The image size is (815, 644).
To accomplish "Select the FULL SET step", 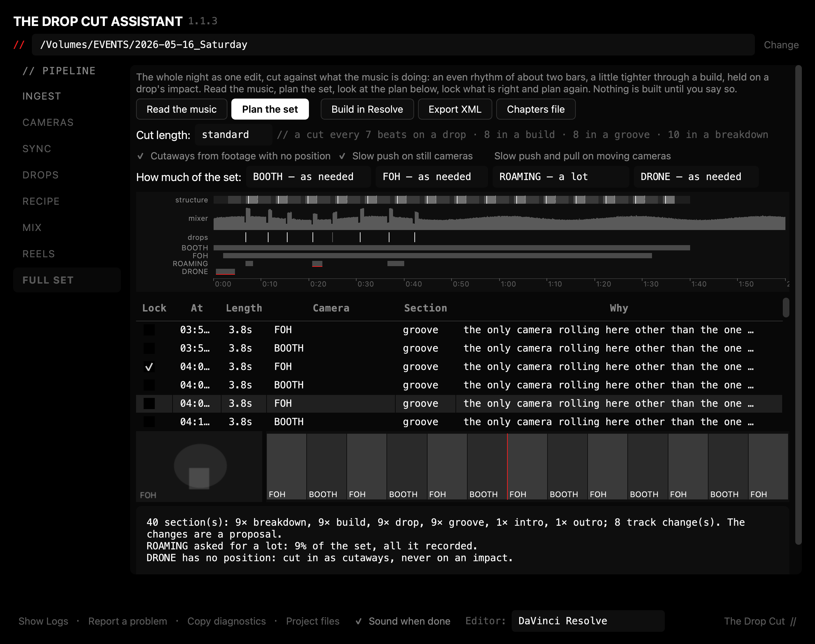I will pos(67,280).
